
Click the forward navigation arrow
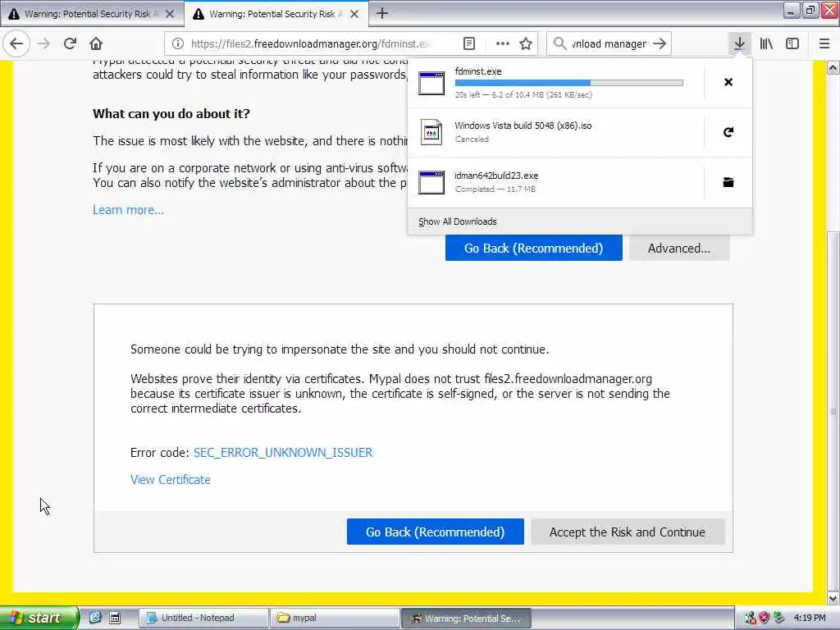(43, 44)
